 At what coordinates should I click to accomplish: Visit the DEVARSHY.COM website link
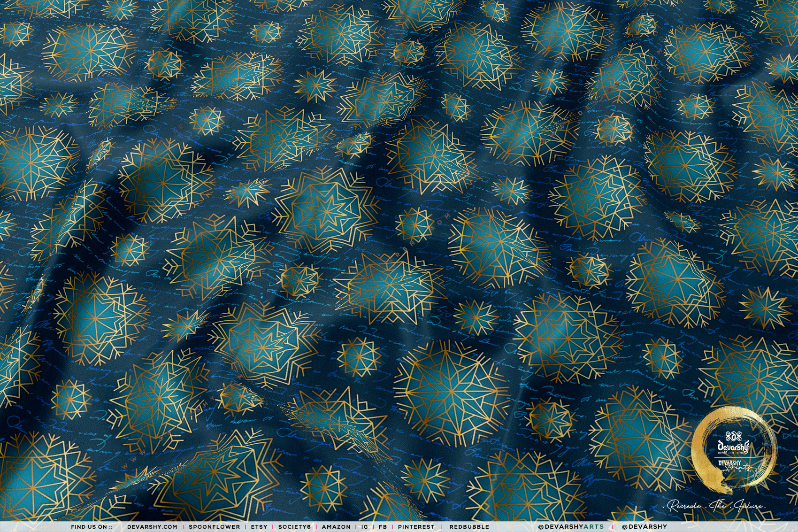[x=152, y=527]
